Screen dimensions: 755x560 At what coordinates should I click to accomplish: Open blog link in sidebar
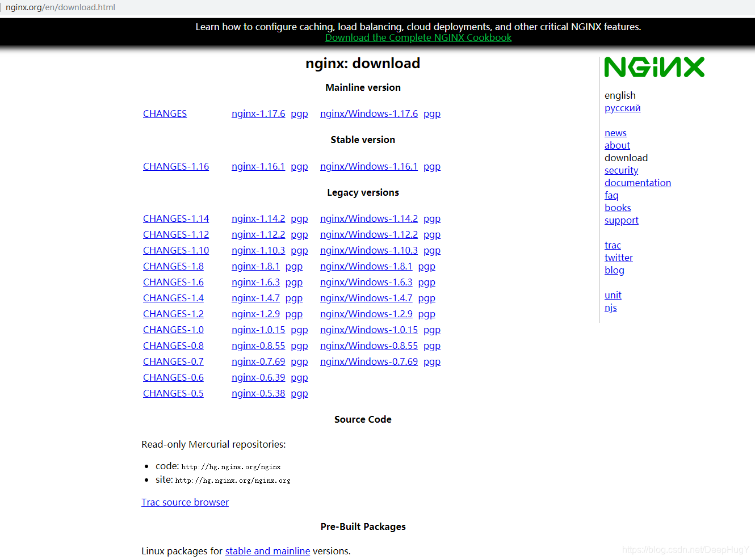(x=614, y=270)
